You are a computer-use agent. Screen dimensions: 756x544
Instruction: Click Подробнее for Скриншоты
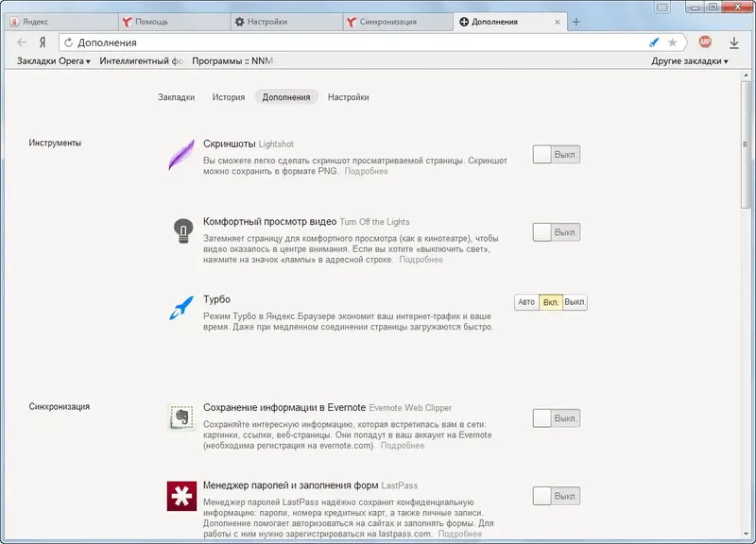click(x=367, y=171)
